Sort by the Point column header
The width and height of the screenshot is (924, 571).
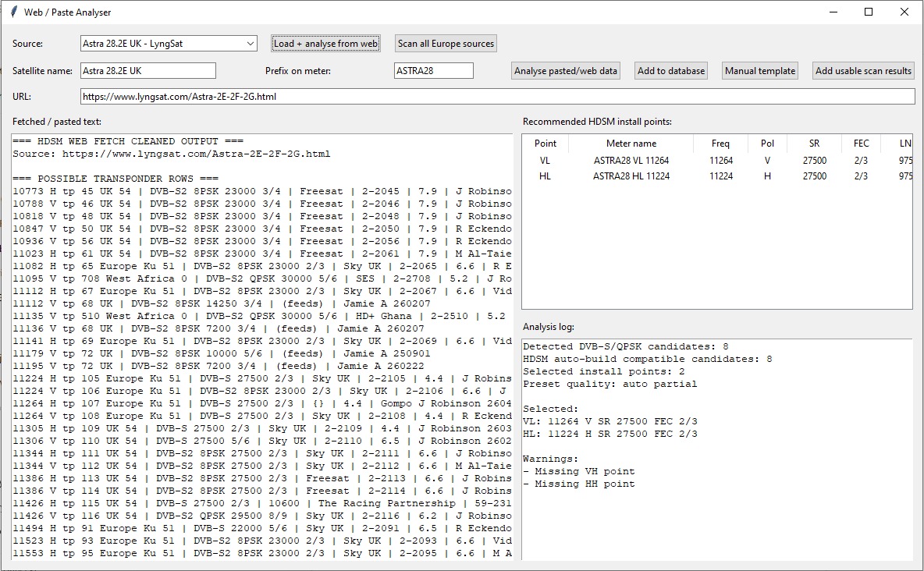coord(545,144)
